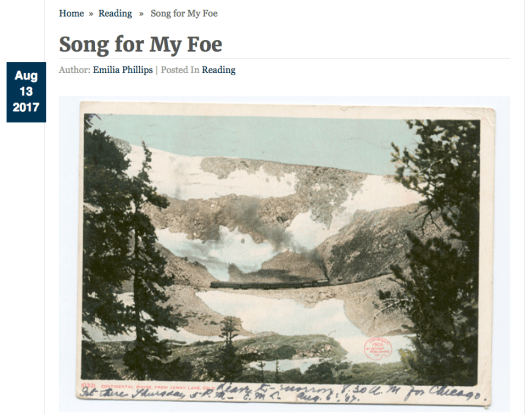Click the Song for My Foe breadcrumb text
525x414 pixels.
[x=184, y=13]
